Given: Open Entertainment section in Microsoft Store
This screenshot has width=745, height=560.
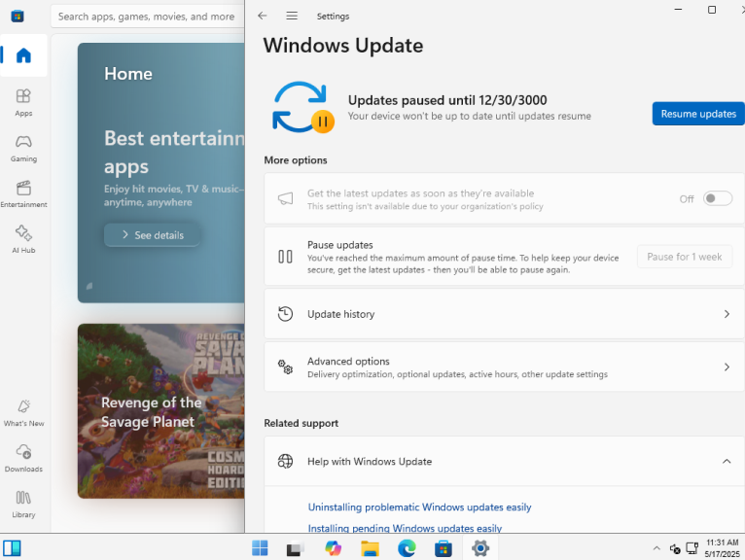Looking at the screenshot, I should pos(23,193).
